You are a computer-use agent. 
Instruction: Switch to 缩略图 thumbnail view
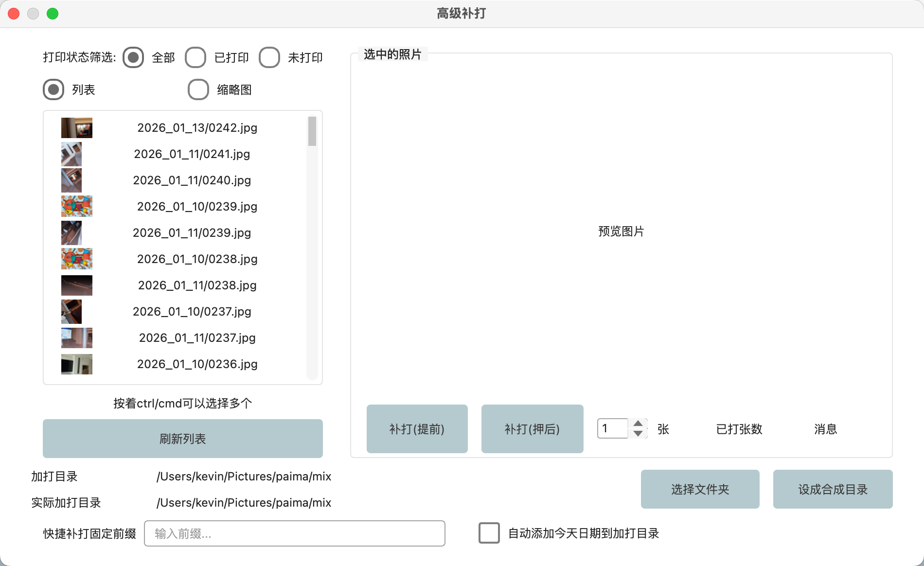(198, 89)
